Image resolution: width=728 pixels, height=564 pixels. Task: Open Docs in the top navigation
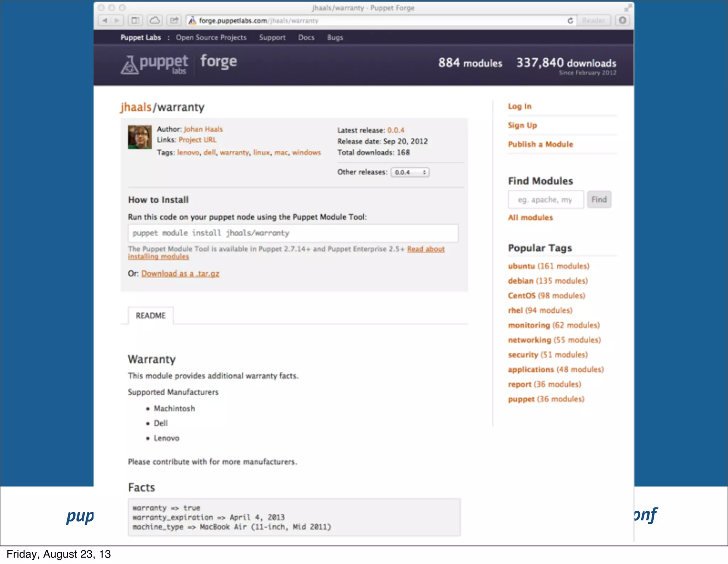click(x=306, y=38)
